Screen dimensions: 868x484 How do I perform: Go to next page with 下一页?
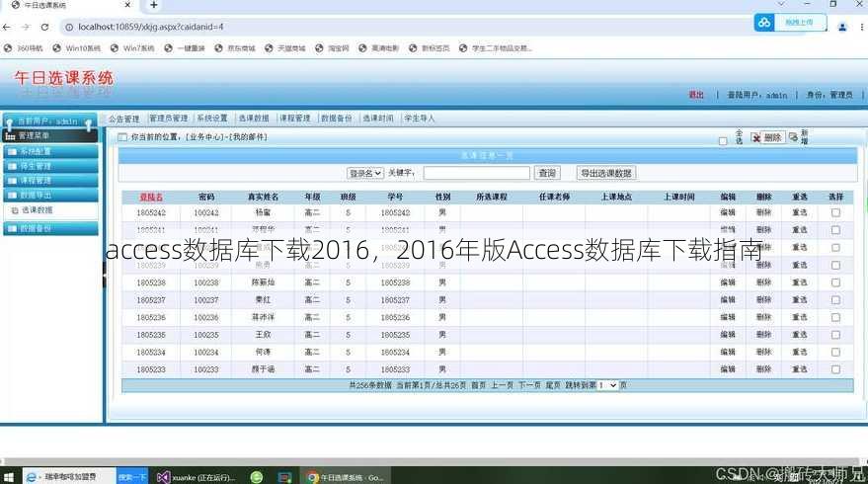coord(529,385)
